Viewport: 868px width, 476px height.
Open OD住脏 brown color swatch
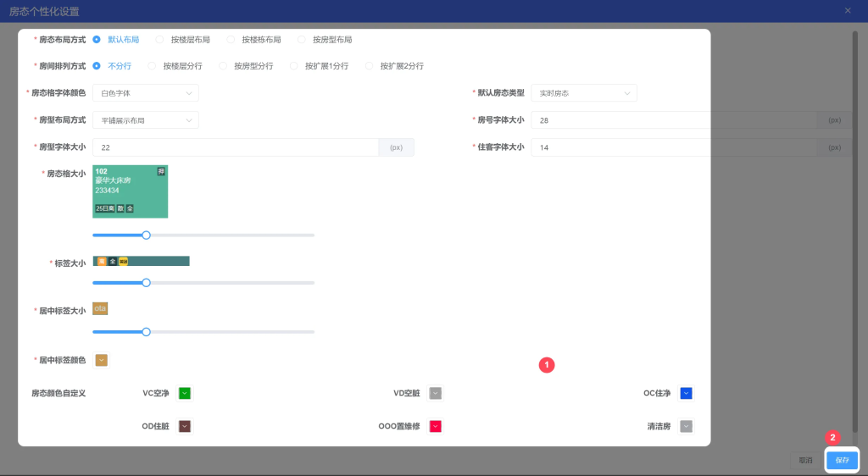(184, 426)
